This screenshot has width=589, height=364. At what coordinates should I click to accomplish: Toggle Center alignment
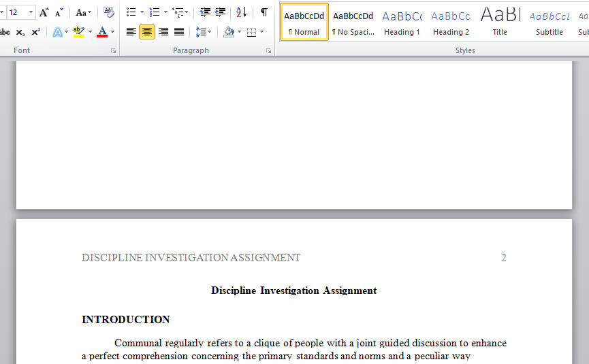coord(147,32)
